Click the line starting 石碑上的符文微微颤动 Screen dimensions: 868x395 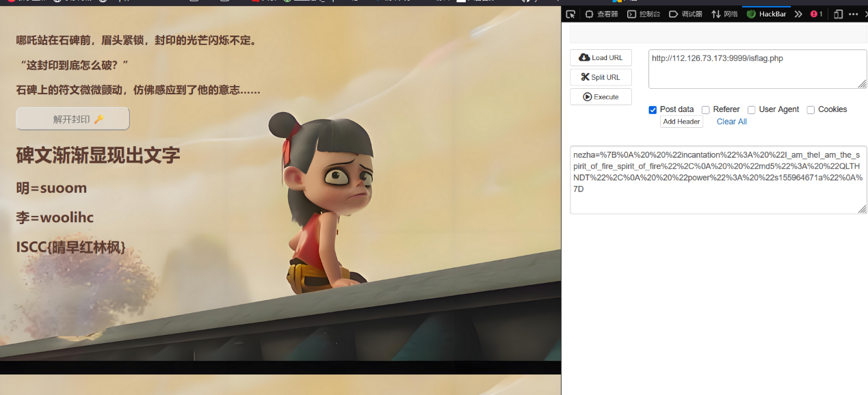138,90
